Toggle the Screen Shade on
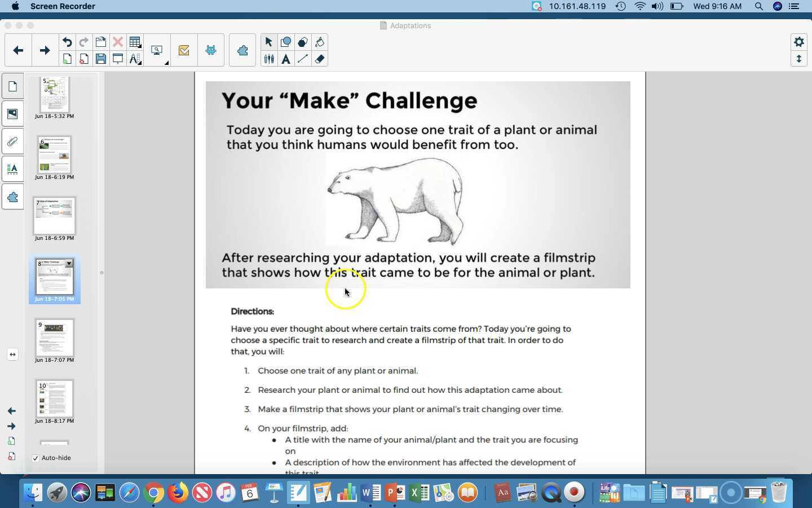Screen dimensions: 812x508 (118, 59)
